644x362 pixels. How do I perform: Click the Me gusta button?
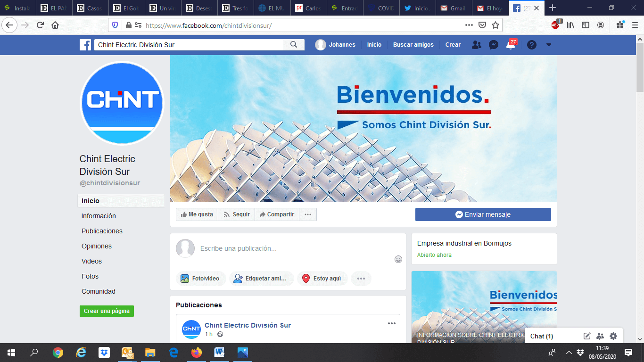pos(197,214)
